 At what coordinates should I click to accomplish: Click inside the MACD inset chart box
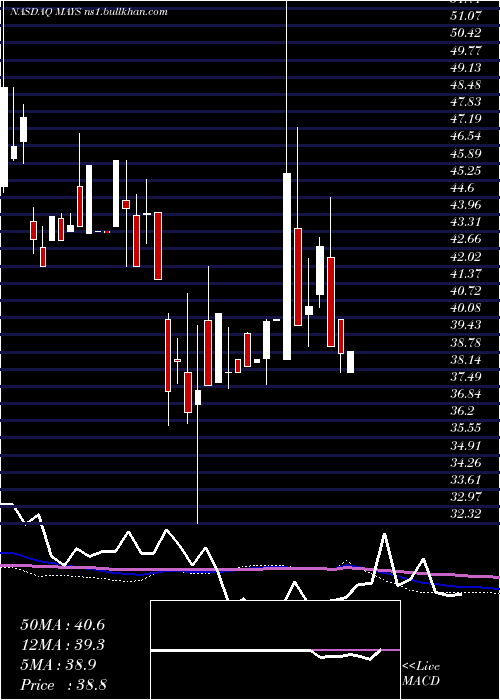pos(275,650)
